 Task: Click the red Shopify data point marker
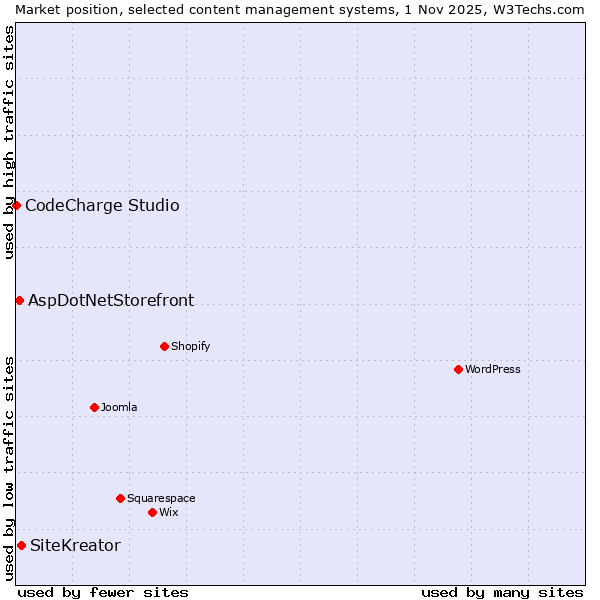(164, 346)
